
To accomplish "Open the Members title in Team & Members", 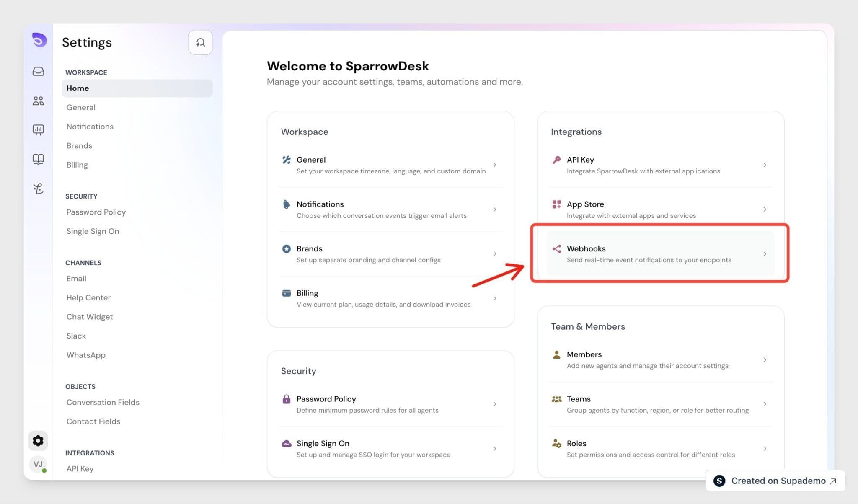I will [x=584, y=354].
